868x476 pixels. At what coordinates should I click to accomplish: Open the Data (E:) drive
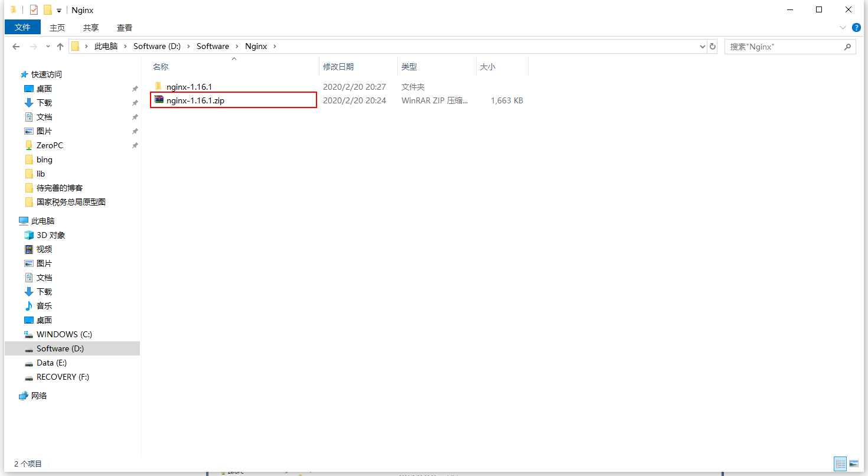pos(51,363)
